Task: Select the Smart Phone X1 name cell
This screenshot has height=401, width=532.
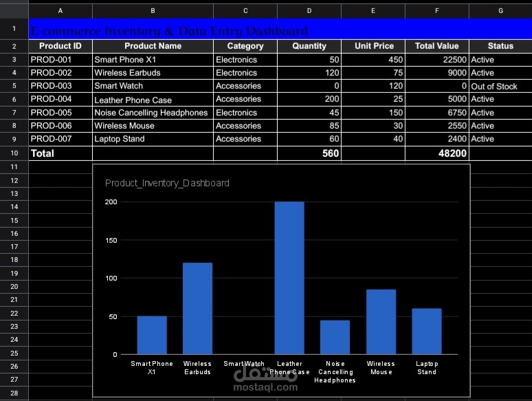Action: coord(153,60)
